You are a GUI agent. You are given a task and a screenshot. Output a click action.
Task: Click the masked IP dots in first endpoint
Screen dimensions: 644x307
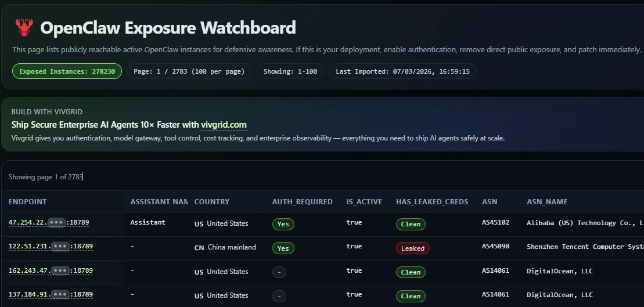pyautogui.click(x=57, y=223)
